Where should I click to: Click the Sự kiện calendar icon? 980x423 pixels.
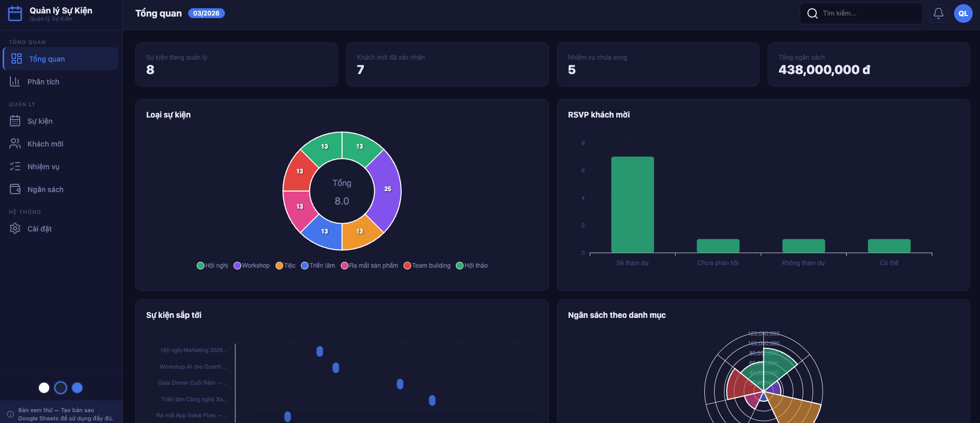pos(15,121)
